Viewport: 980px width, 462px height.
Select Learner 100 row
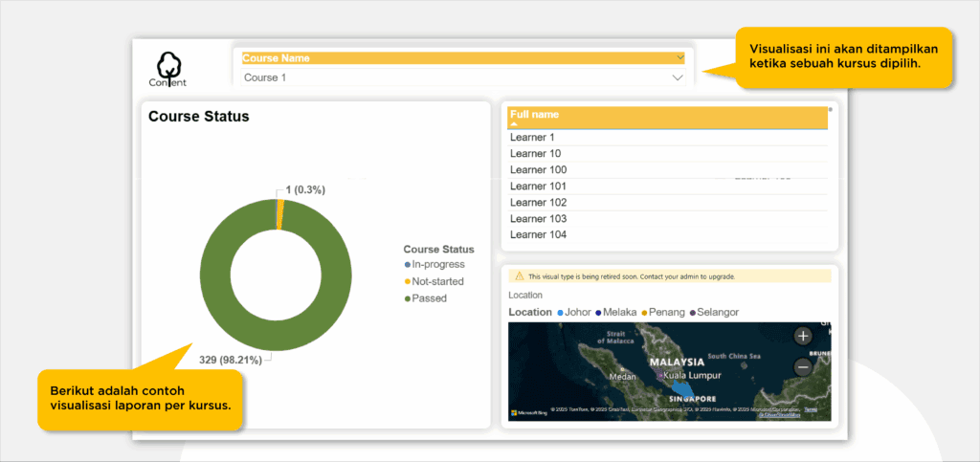click(x=667, y=170)
